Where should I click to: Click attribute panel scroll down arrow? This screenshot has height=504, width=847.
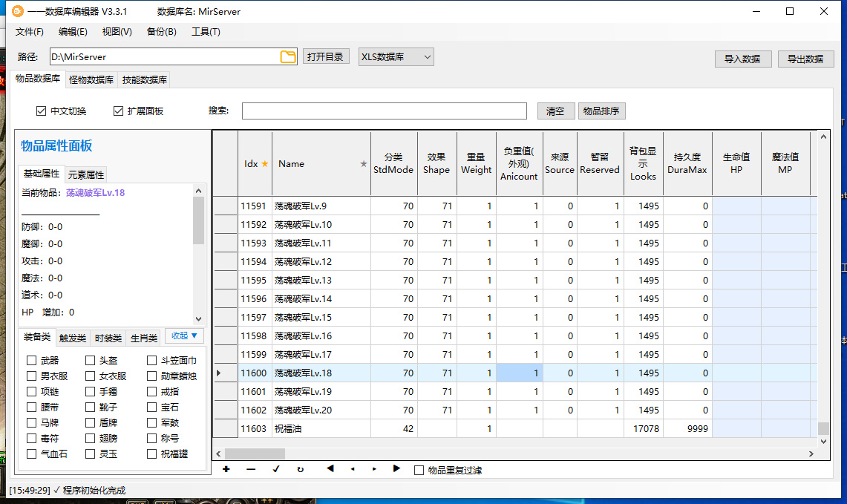(198, 318)
